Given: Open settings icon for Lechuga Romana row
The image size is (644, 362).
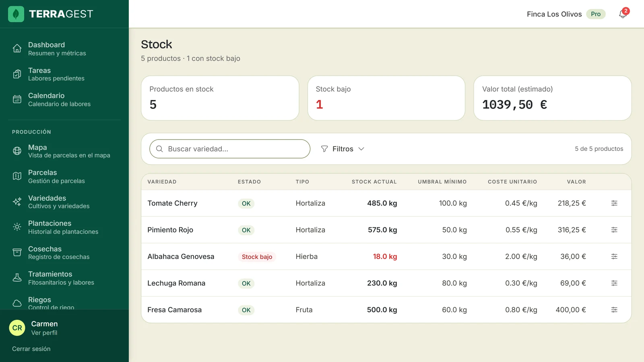Looking at the screenshot, I should coord(614,283).
